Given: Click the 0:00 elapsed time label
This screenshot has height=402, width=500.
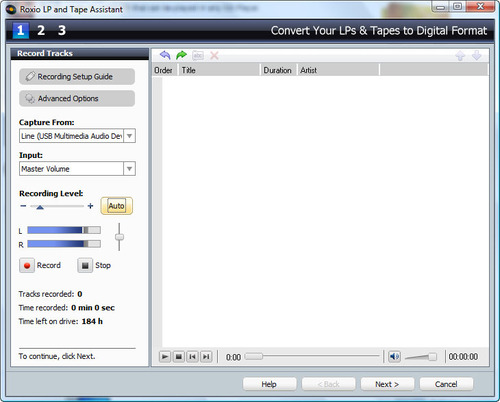Looking at the screenshot, I should tap(233, 357).
